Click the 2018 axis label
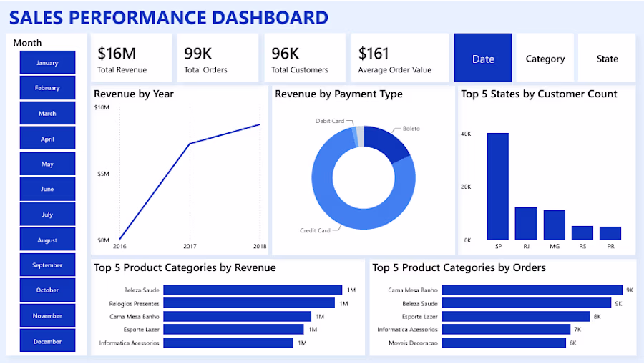The image size is (644, 364). 260,246
